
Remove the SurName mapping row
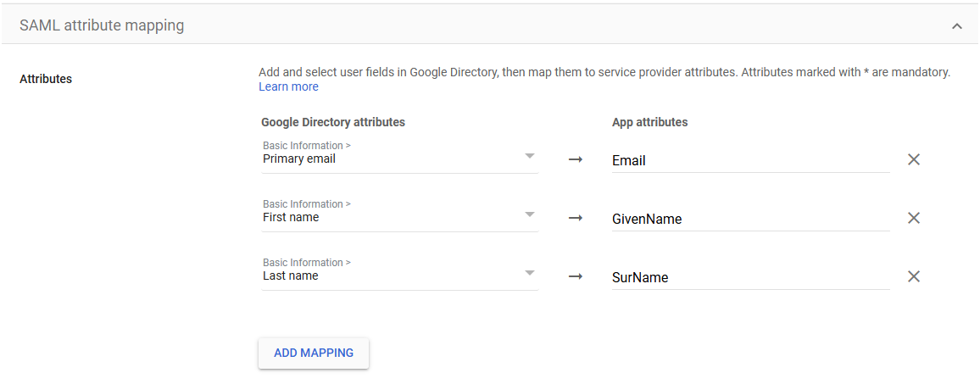[913, 276]
